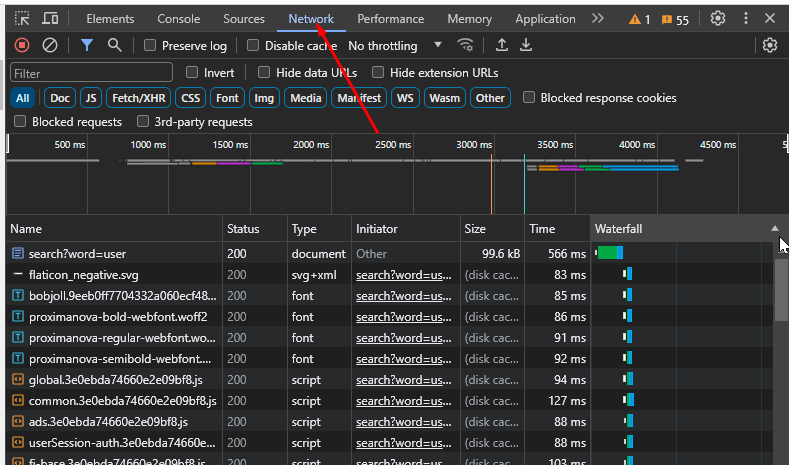Viewport: 789px width, 465px height.
Task: Import HAR file upload icon
Action: (x=502, y=45)
